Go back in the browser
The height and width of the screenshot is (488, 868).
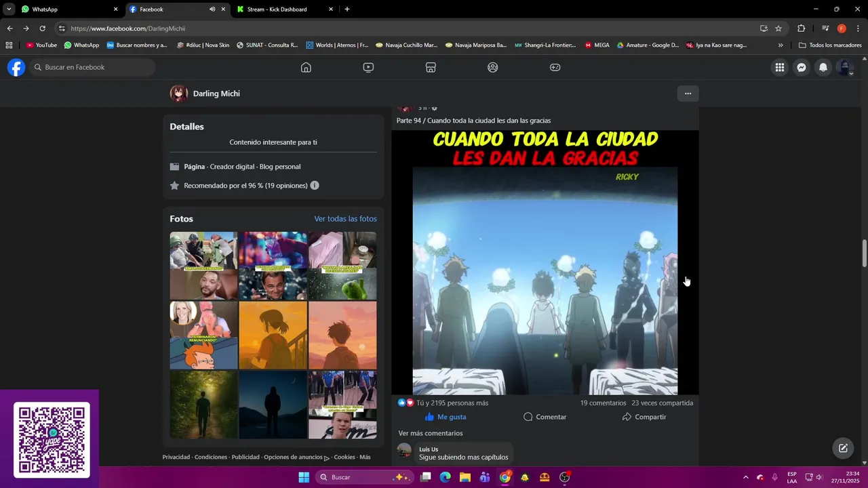[x=9, y=28]
